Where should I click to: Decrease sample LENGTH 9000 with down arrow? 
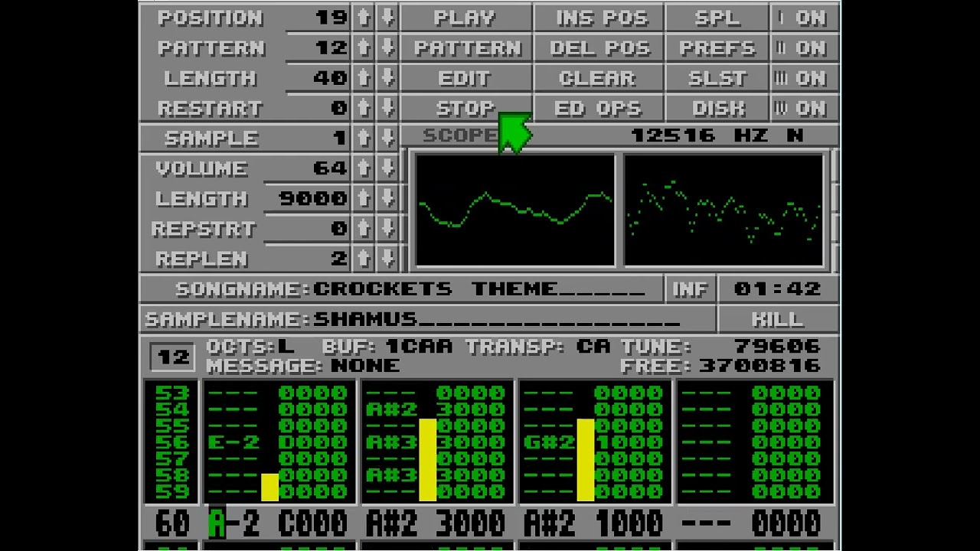point(387,198)
